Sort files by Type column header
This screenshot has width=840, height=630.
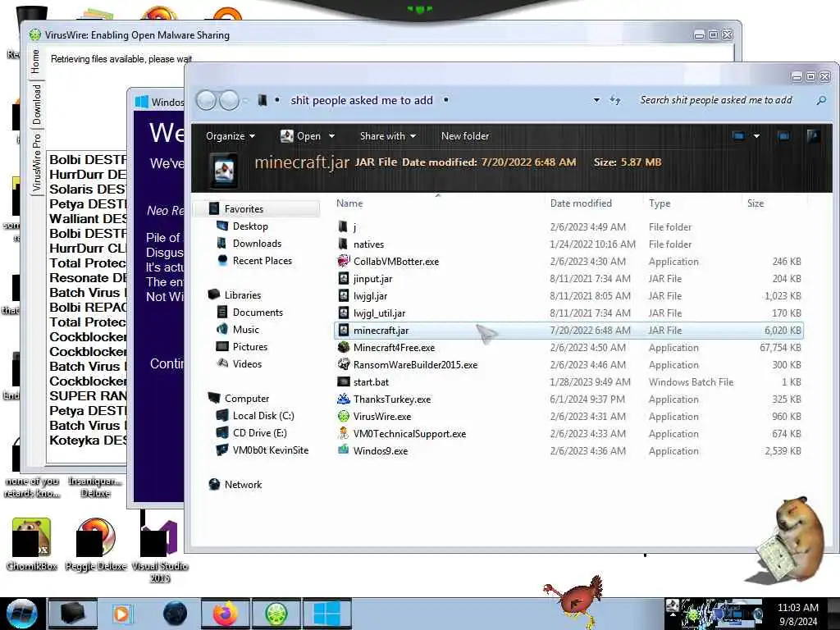pyautogui.click(x=660, y=203)
